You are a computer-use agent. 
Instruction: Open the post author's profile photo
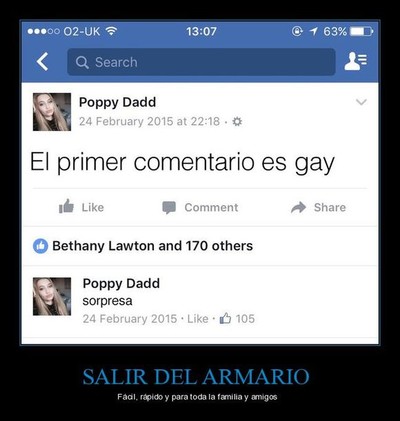click(x=52, y=112)
